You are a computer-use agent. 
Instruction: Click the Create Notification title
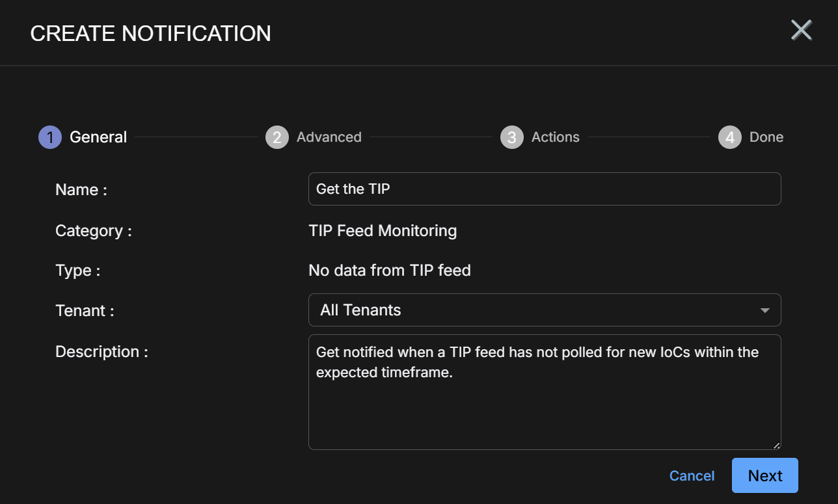(151, 33)
